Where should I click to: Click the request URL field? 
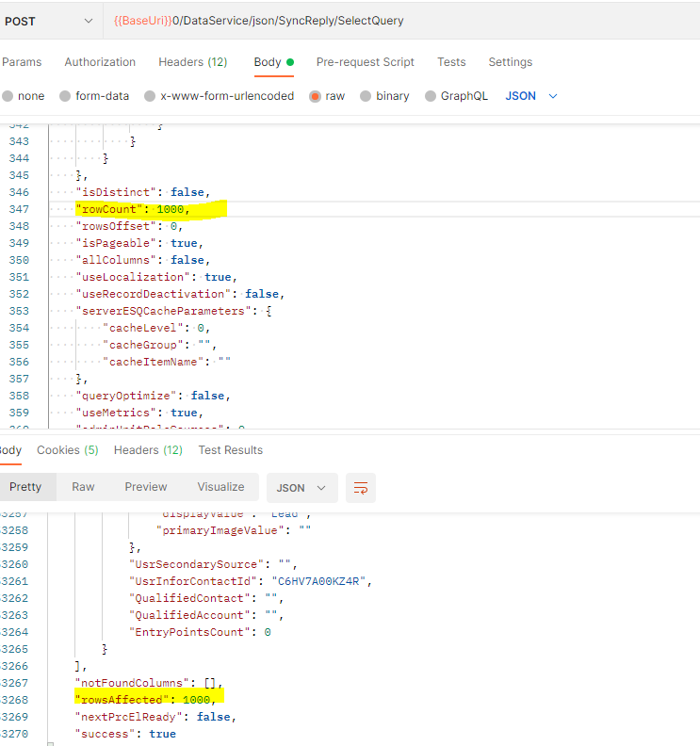point(401,21)
